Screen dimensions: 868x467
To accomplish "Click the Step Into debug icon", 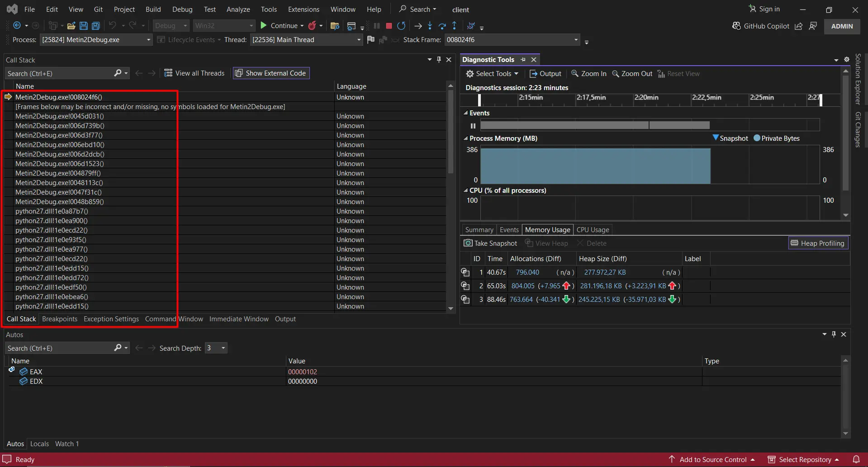I will [x=430, y=26].
